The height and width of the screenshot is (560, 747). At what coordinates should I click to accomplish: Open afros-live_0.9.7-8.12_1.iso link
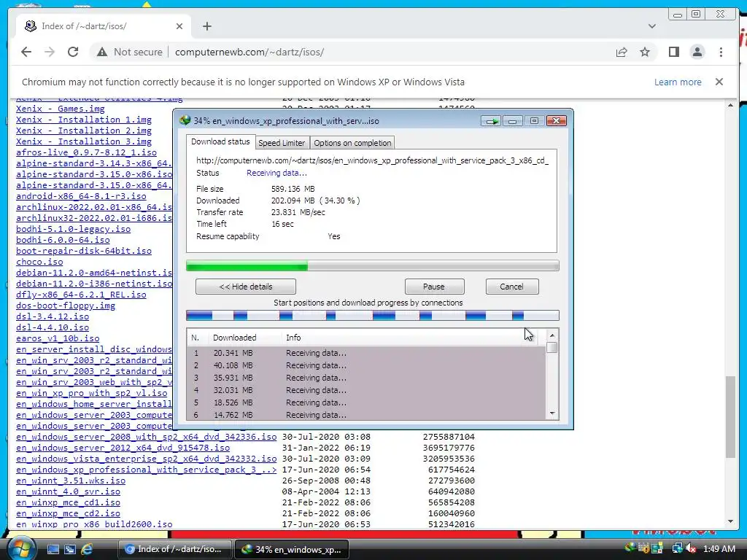coord(86,152)
